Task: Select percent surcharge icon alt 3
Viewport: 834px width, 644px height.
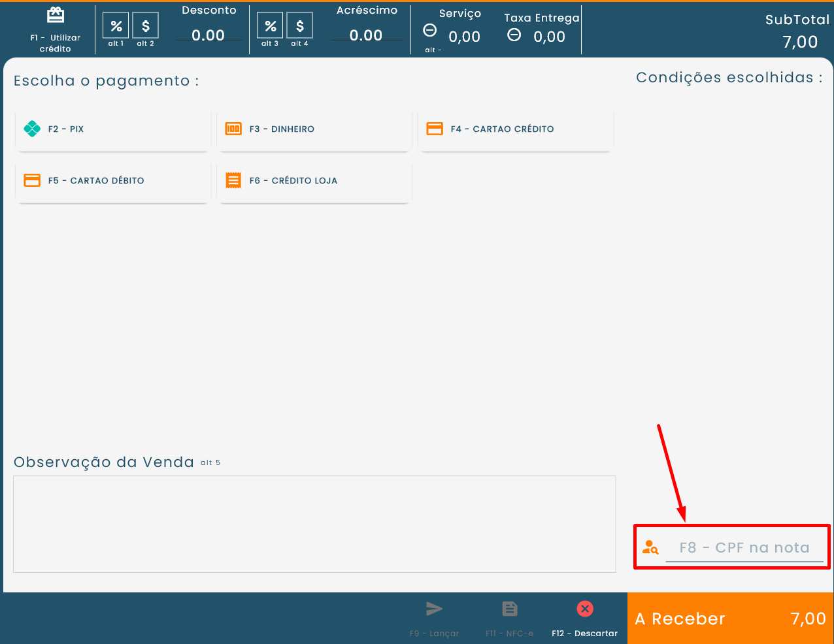Action: pos(270,26)
